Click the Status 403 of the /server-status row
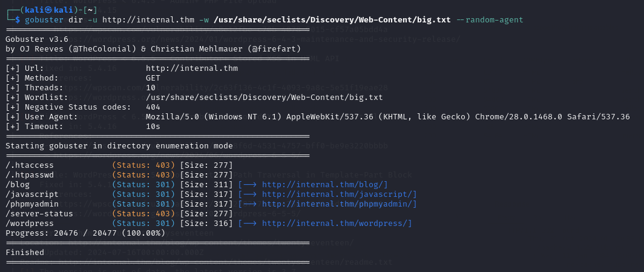This screenshot has height=272, width=644. point(143,213)
